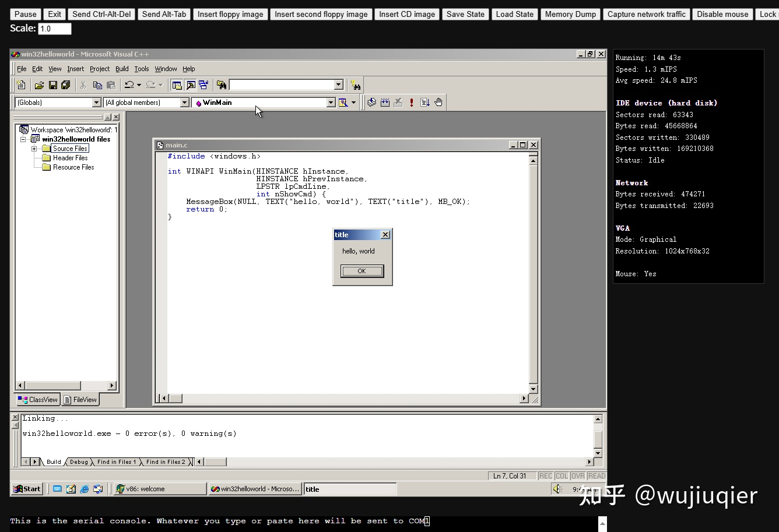The image size is (779, 532).
Task: Click the Windows Start button
Action: pos(27,489)
